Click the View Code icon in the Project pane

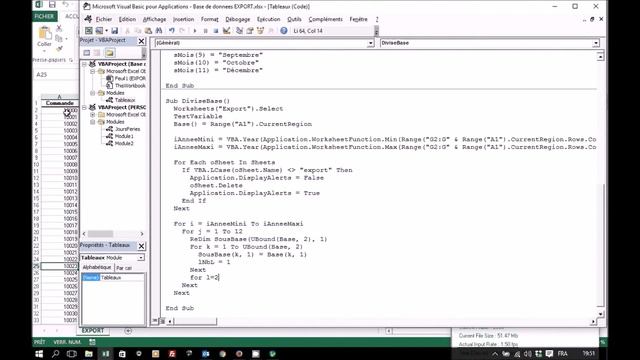tap(87, 53)
